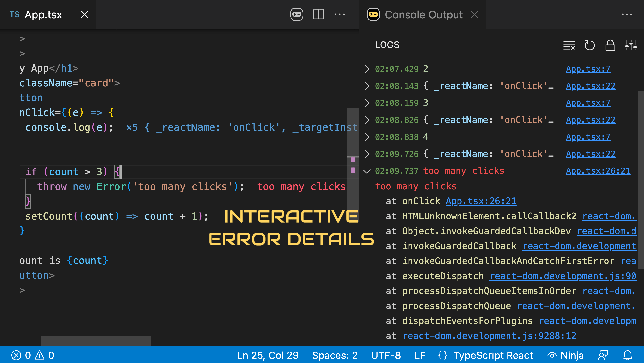Image resolution: width=644 pixels, height=363 pixels.
Task: Select the App.tsx tab
Action: pyautogui.click(x=48, y=14)
